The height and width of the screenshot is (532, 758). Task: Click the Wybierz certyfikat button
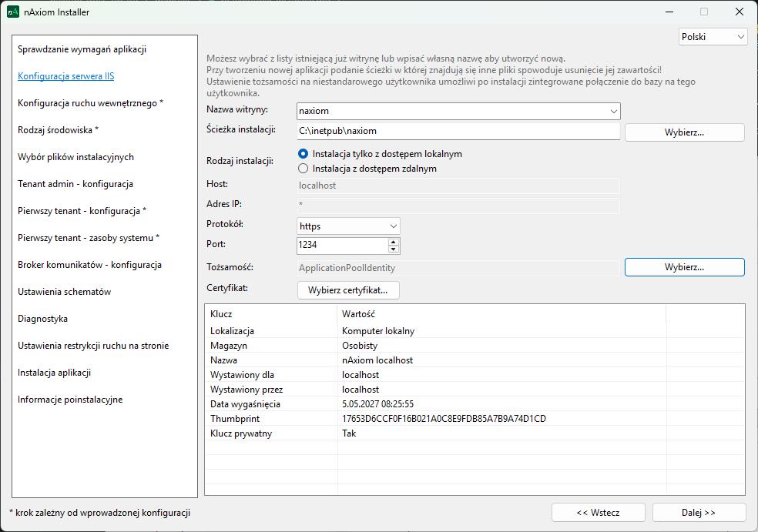[x=348, y=290]
